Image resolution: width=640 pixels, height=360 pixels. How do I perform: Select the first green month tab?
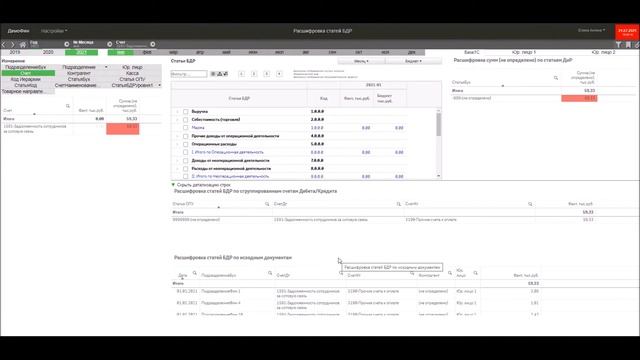coord(120,52)
